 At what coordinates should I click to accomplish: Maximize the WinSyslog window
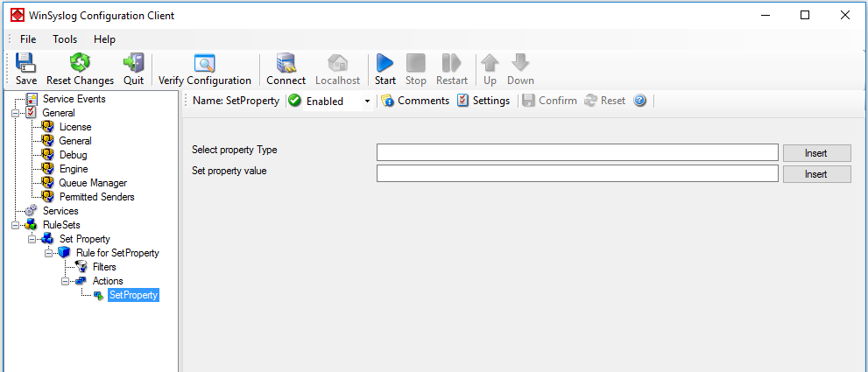pos(805,16)
